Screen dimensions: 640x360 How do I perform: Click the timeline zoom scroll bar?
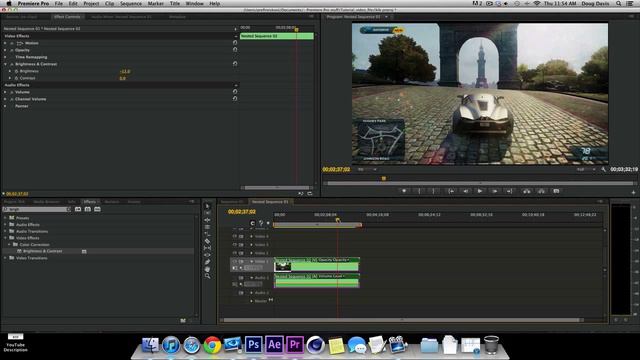[x=402, y=320]
